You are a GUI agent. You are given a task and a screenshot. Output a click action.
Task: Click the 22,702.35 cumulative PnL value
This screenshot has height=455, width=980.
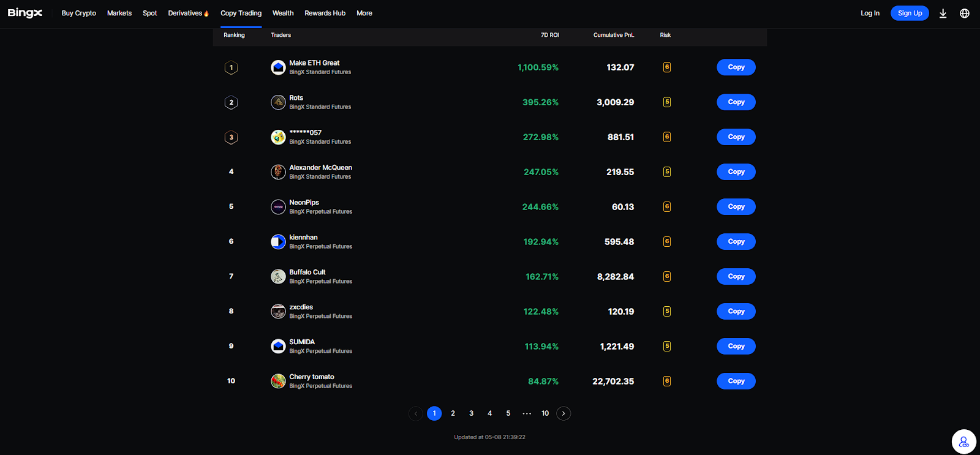click(x=613, y=382)
